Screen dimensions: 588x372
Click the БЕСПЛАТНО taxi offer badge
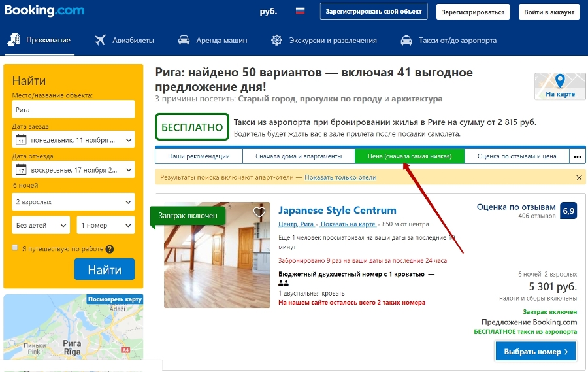point(192,127)
